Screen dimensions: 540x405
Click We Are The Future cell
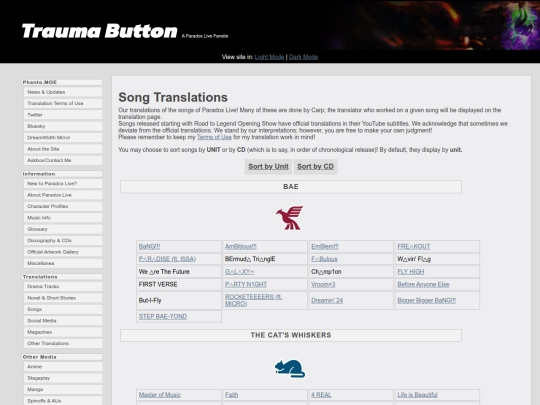click(x=179, y=272)
